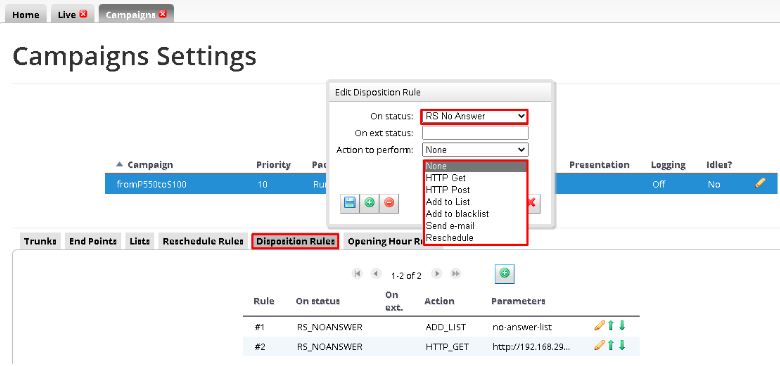Click the Logging column header
The width and height of the screenshot is (780, 366).
pyautogui.click(x=668, y=165)
